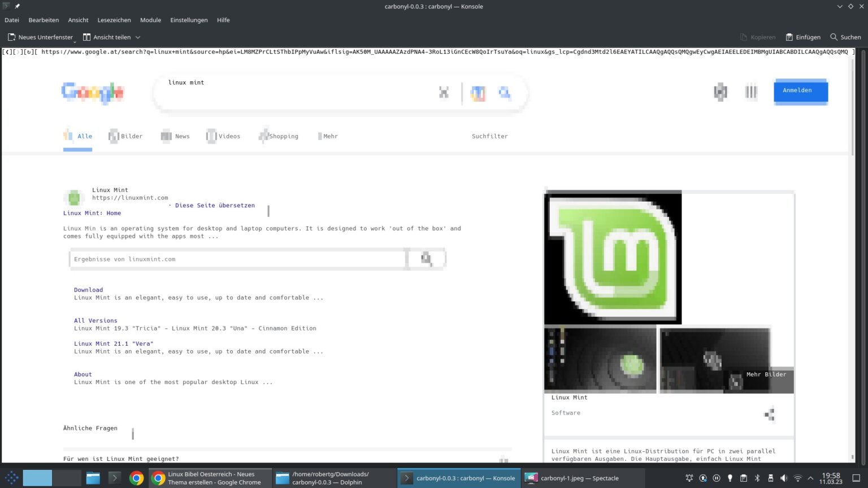The image size is (868, 488).
Task: Switch to the Bilder tab
Action: click(x=131, y=136)
